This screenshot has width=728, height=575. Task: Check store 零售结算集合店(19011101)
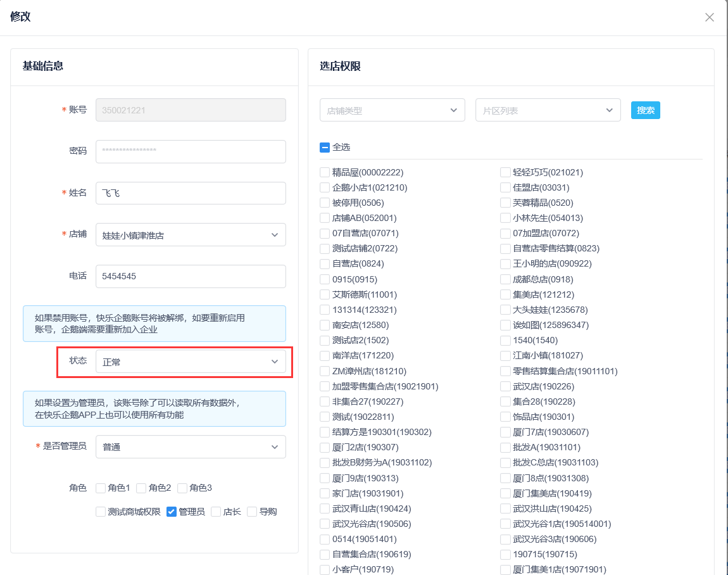click(505, 371)
